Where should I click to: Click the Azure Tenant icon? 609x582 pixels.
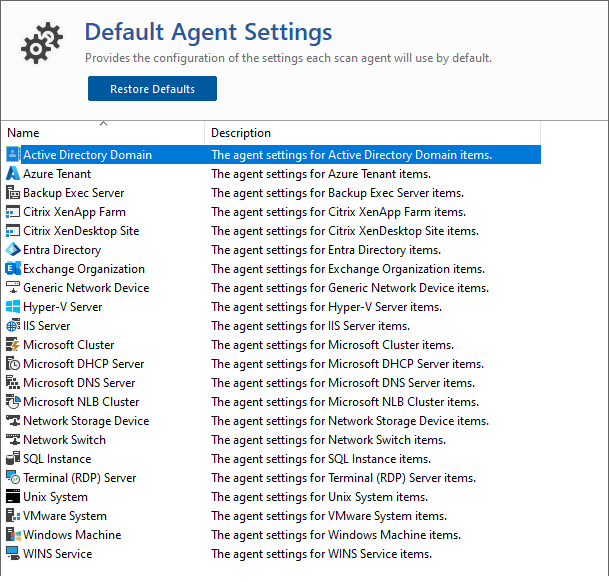point(13,174)
